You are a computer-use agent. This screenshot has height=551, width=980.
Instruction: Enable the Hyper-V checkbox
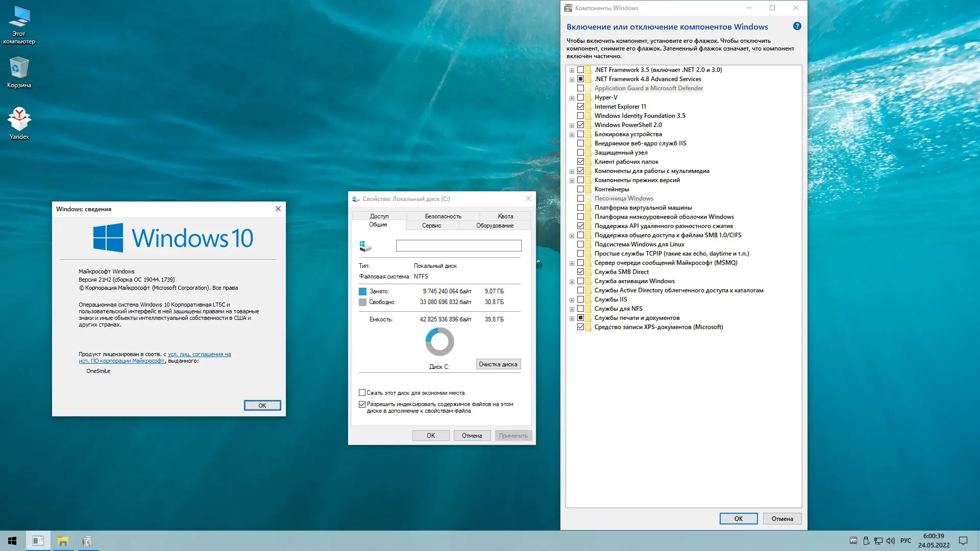[x=580, y=97]
